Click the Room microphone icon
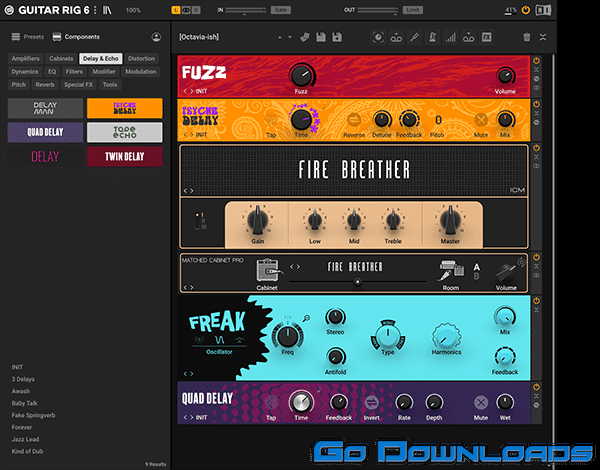This screenshot has width=600, height=470. [x=449, y=269]
